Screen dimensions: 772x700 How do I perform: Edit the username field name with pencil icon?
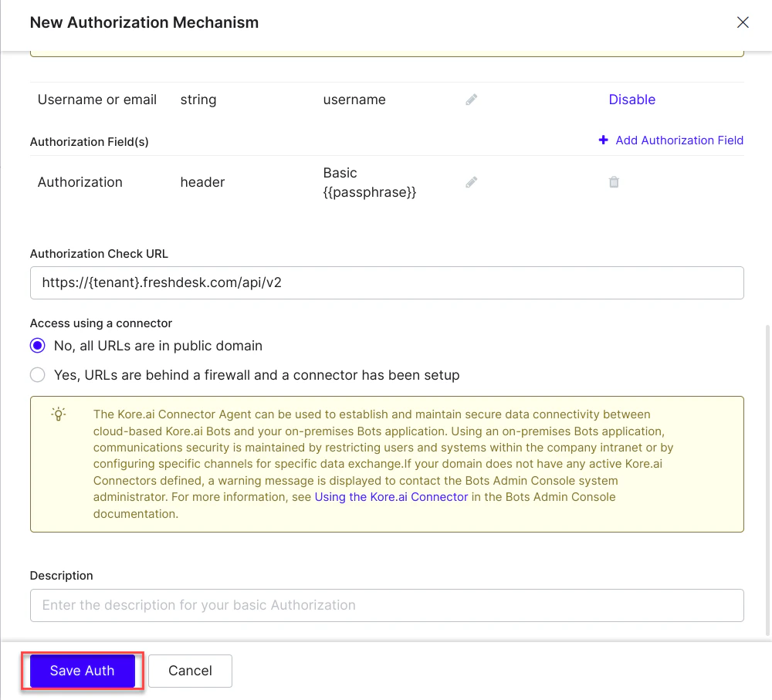[471, 99]
